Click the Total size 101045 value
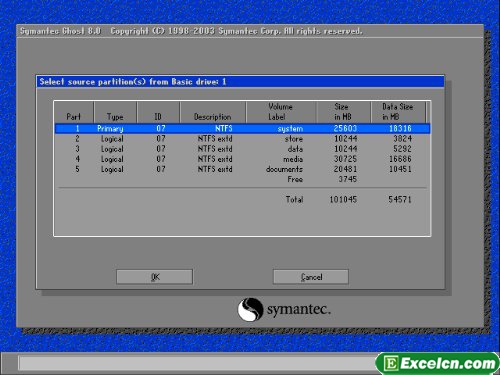Screen dimensions: 500x375 coord(343,200)
